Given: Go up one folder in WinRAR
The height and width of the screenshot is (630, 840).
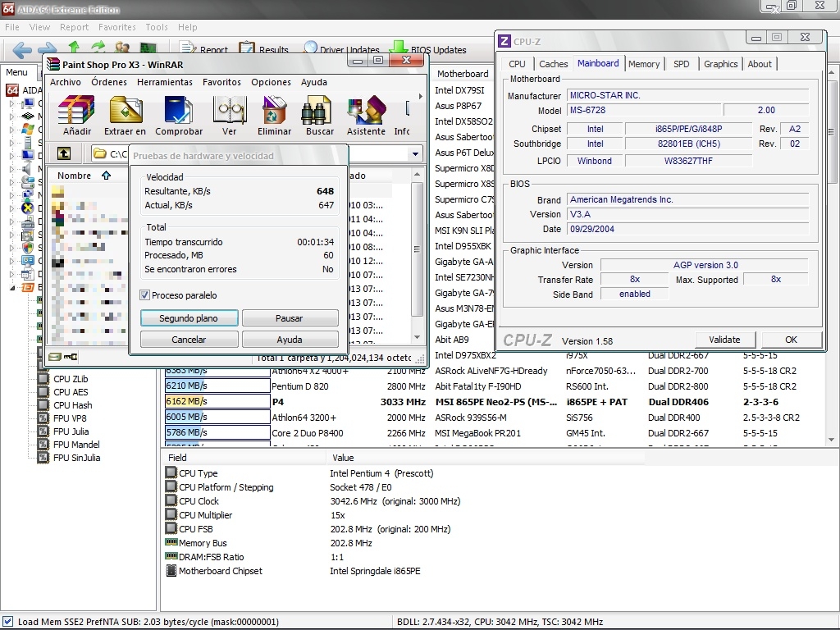Looking at the screenshot, I should coord(63,153).
